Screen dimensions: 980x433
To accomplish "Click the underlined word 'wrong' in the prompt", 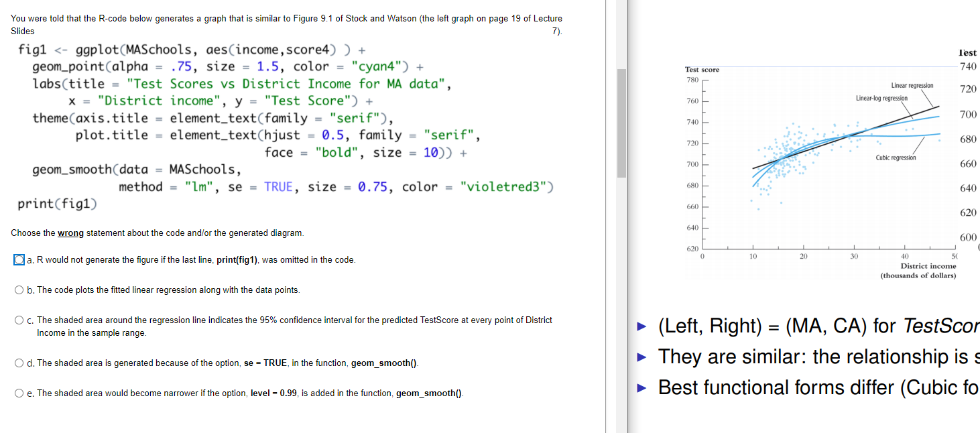I will (x=70, y=233).
